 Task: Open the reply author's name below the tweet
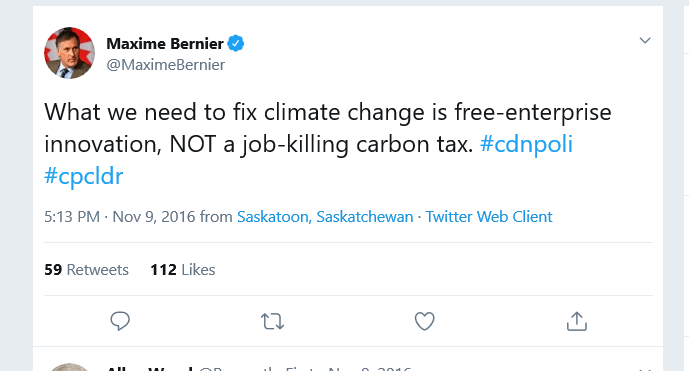pyautogui.click(x=149, y=368)
